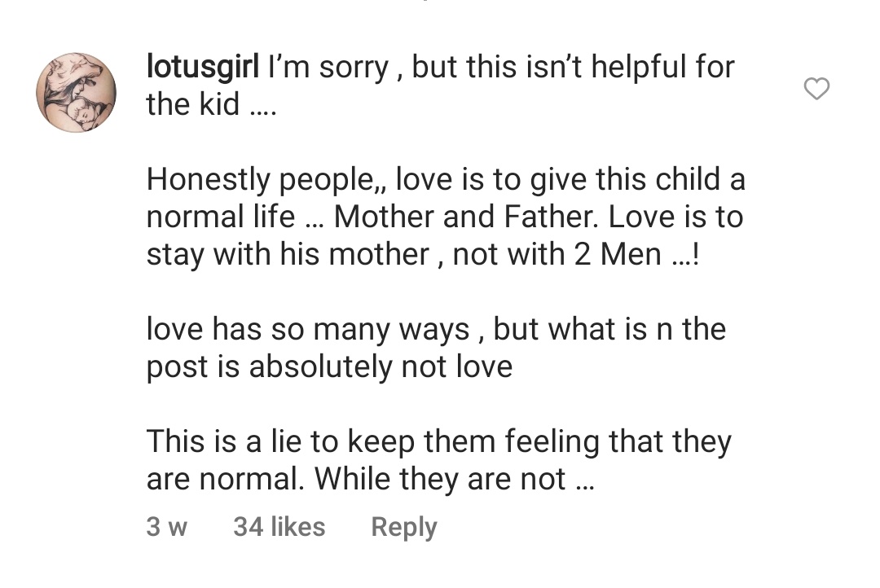This screenshot has width=880, height=588.
Task: Reply to lotusgirl's comment
Action: click(403, 528)
